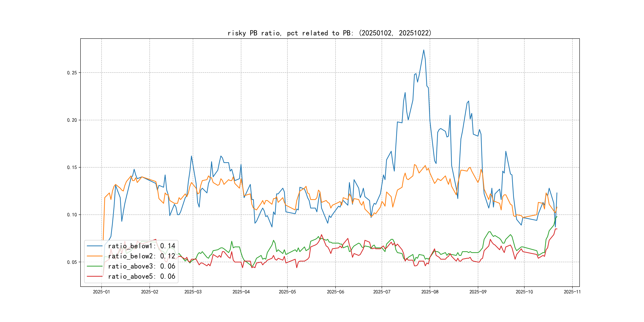Image resolution: width=644 pixels, height=322 pixels.
Task: Click the 2025-04 x-axis label
Action: point(241,292)
